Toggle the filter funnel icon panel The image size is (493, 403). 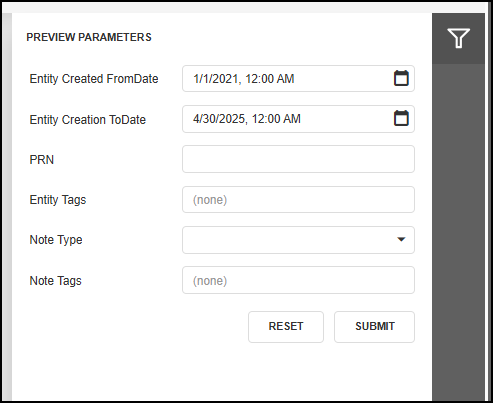[458, 38]
